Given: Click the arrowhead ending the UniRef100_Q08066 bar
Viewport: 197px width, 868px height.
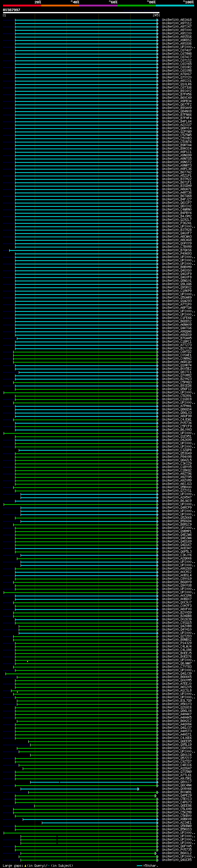Looking at the screenshot, I should [x=138, y=789].
